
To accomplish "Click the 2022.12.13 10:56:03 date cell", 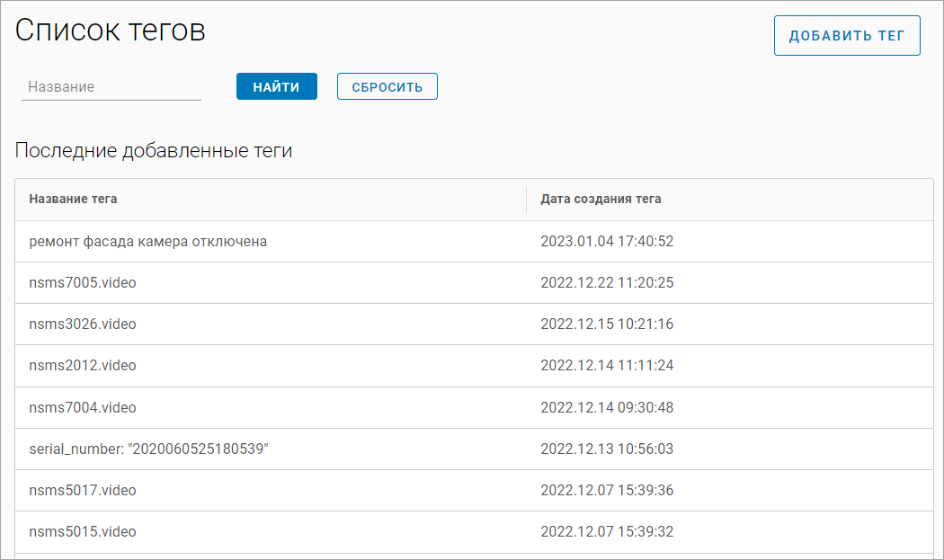I will point(607,449).
